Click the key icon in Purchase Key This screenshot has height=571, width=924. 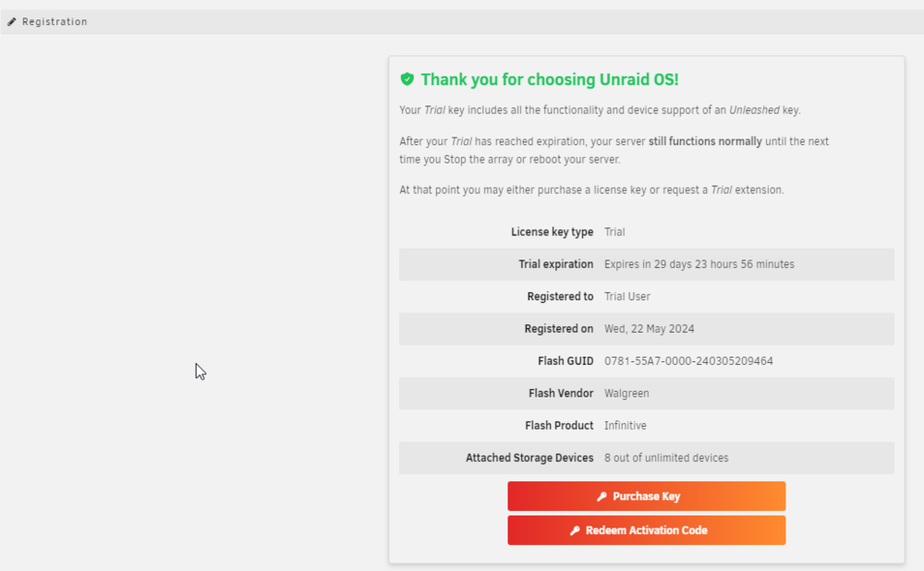pyautogui.click(x=602, y=496)
